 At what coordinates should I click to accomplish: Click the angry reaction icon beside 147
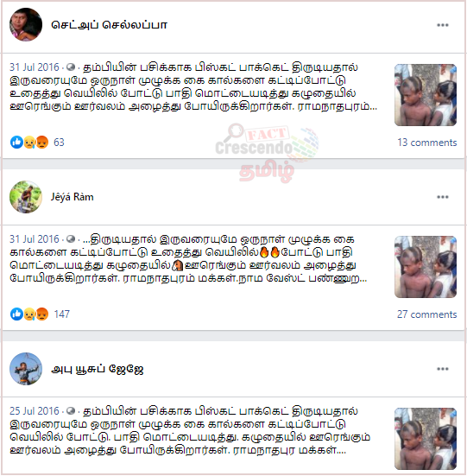[x=42, y=314]
